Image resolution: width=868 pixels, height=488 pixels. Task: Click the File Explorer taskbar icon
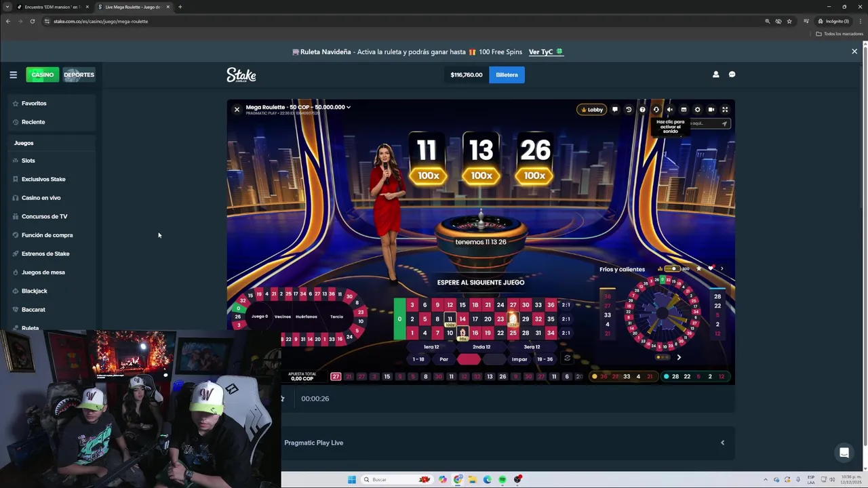pos(473,479)
